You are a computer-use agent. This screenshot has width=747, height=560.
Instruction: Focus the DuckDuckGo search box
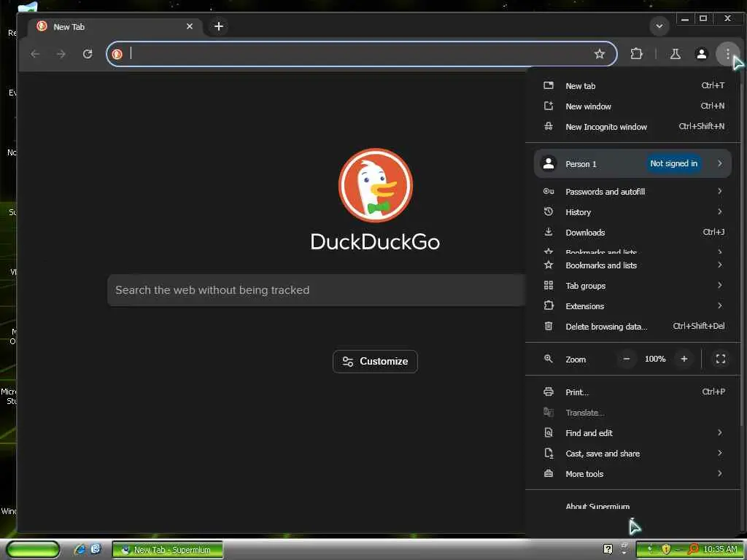coord(317,290)
